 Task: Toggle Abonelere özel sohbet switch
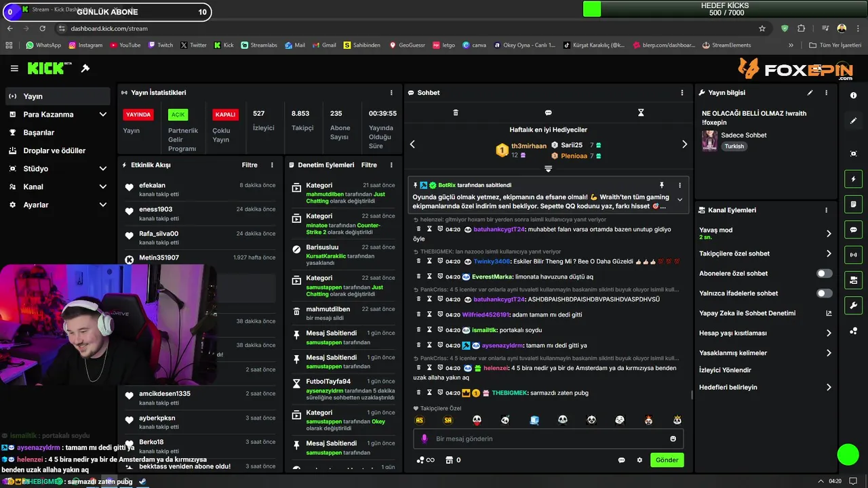[824, 273]
